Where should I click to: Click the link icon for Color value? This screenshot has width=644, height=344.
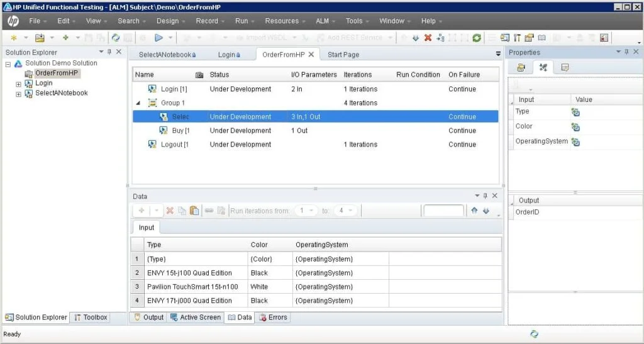click(575, 127)
